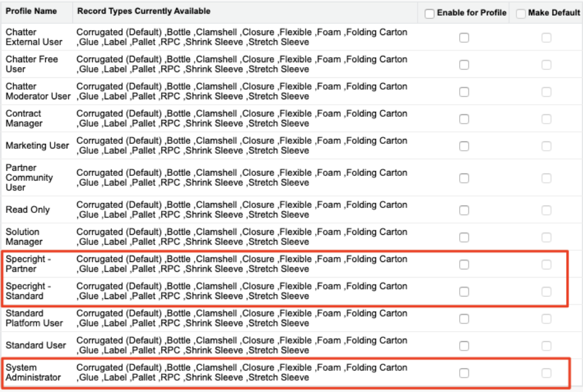Click the Profile Name column header
This screenshot has width=583, height=392.
31,12
